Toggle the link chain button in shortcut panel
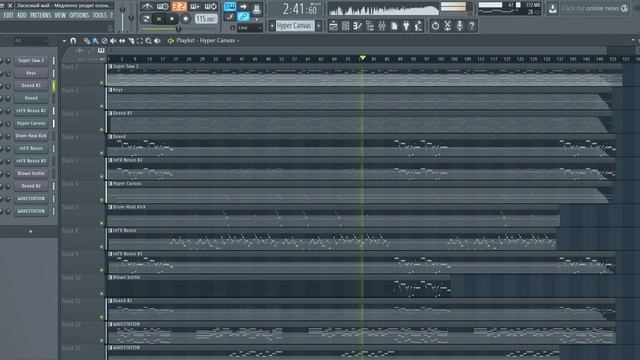The image size is (640, 360). (243, 17)
